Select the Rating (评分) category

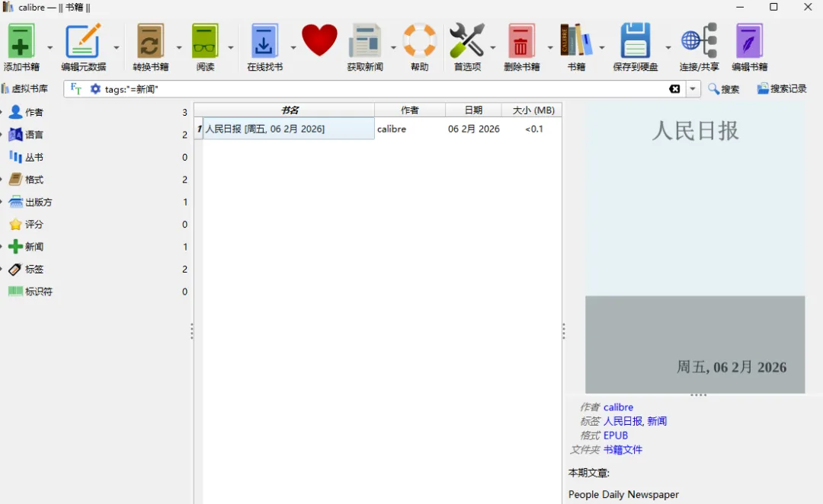(x=34, y=224)
